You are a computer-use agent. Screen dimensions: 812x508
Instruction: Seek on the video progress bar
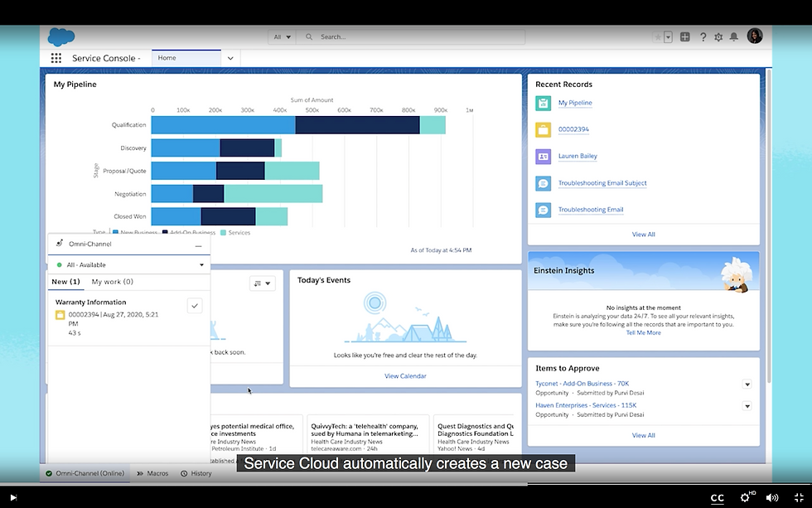[406, 485]
